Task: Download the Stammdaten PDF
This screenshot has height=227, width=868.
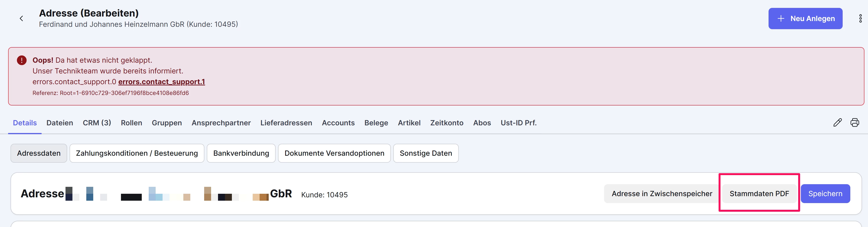Action: coord(759,194)
